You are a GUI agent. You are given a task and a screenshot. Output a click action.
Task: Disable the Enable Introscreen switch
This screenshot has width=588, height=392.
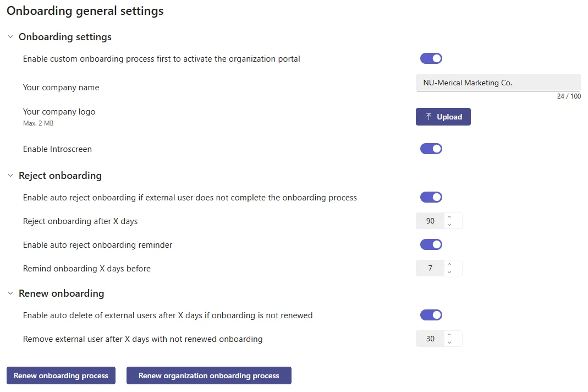coord(431,149)
